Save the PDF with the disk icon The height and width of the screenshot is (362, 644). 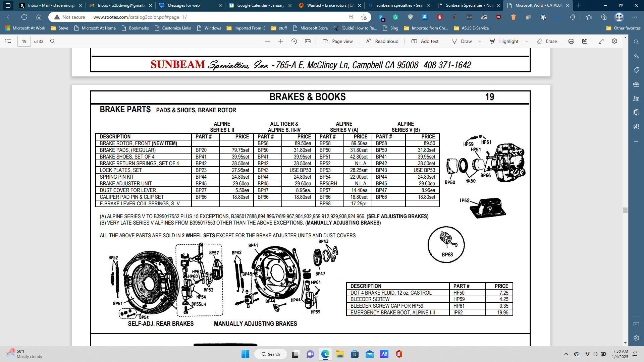[x=585, y=41]
